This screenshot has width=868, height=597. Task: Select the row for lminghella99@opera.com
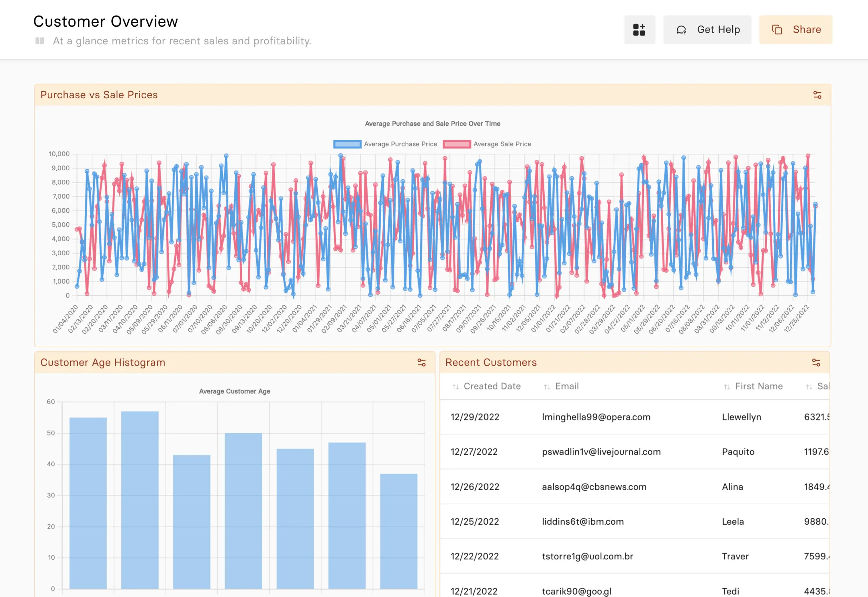tap(596, 417)
